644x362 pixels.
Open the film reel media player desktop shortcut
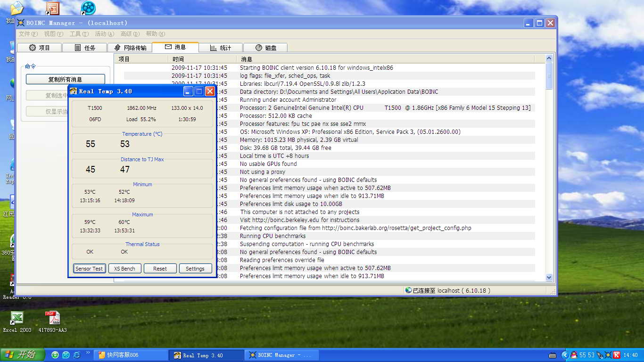(88, 8)
